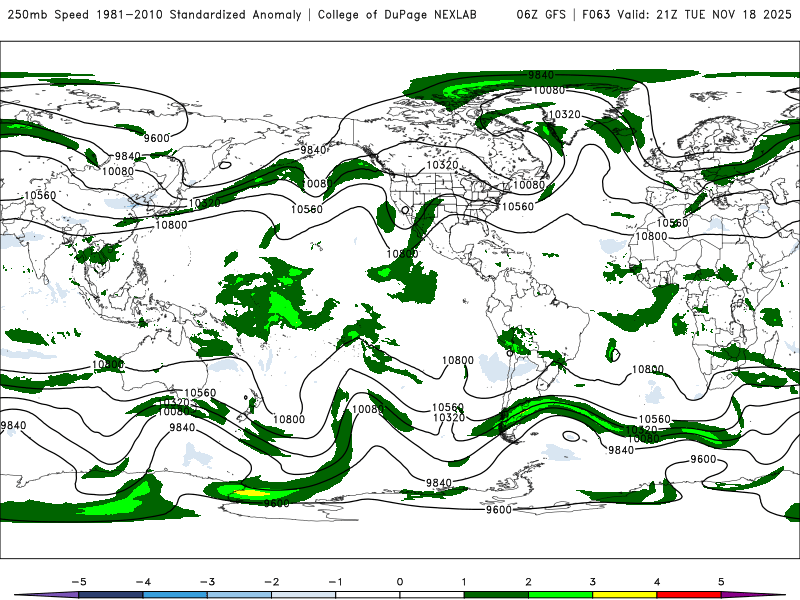The width and height of the screenshot is (800, 600).
Task: Click the '10560' contour label over central Asia
Action: click(x=40, y=195)
